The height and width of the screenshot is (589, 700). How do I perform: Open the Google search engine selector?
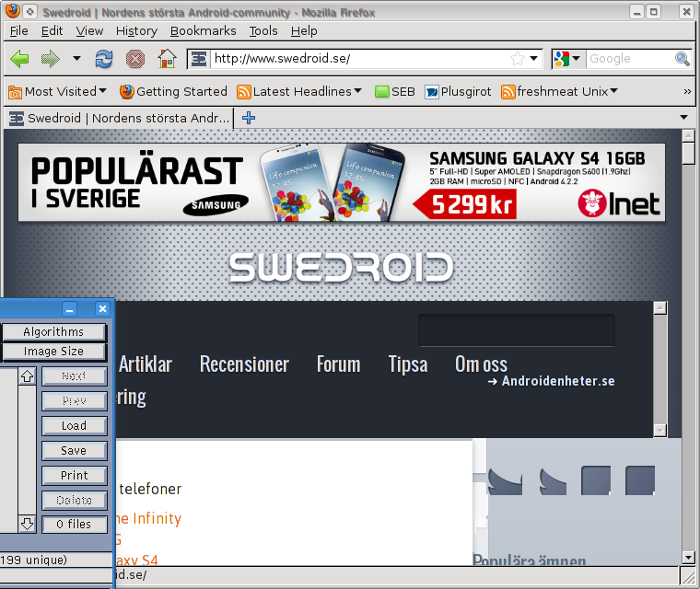(567, 59)
